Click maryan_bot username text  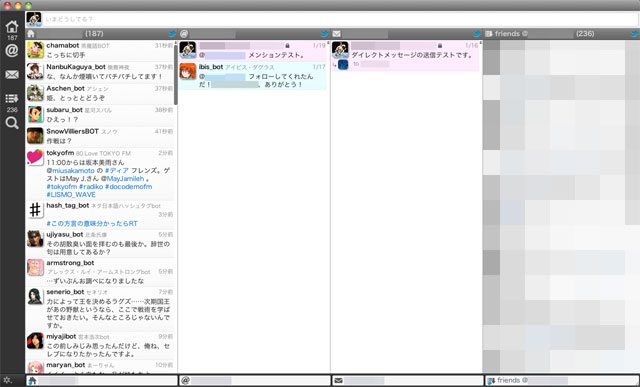pos(66,365)
